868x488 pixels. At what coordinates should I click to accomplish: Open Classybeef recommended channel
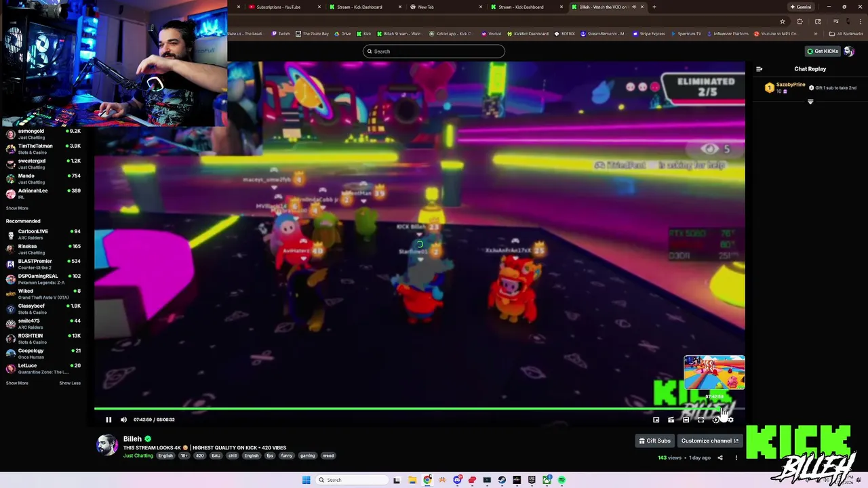pyautogui.click(x=43, y=308)
